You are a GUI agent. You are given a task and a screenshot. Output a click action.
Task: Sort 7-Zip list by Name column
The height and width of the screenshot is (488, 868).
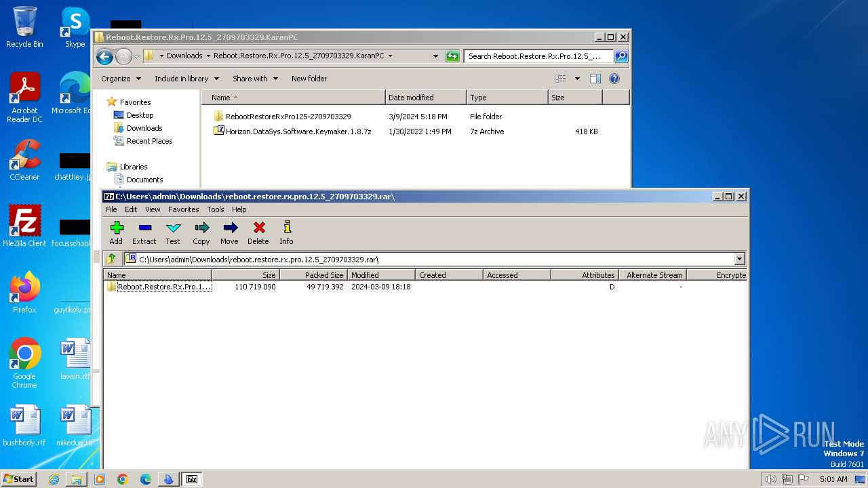click(158, 275)
